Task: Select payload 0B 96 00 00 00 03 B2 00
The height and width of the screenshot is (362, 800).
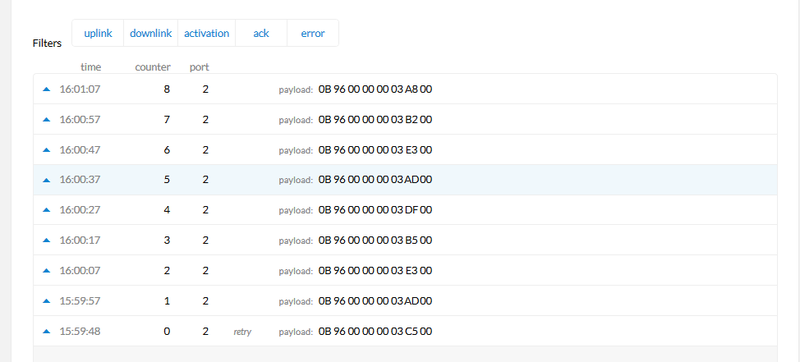Action: pyautogui.click(x=375, y=119)
